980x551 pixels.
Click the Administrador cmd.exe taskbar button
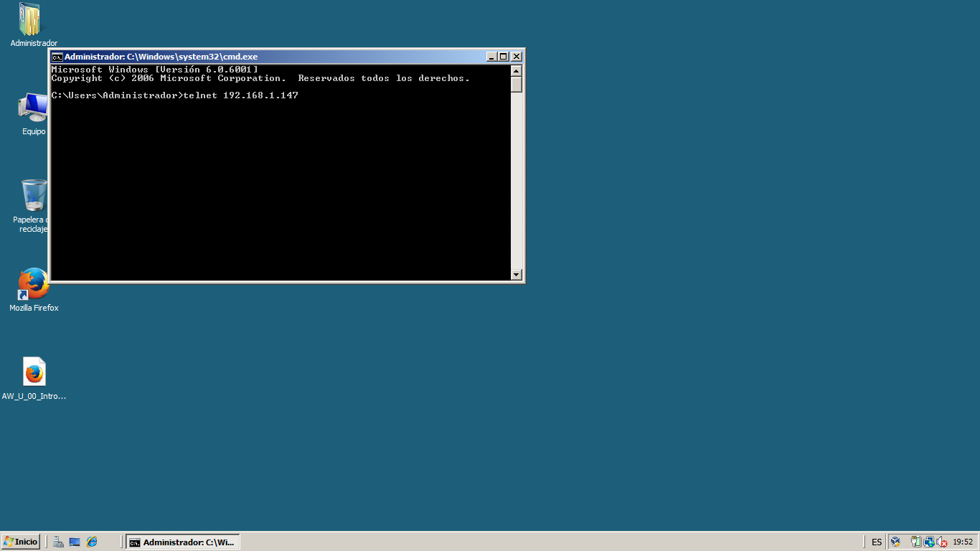coord(183,542)
